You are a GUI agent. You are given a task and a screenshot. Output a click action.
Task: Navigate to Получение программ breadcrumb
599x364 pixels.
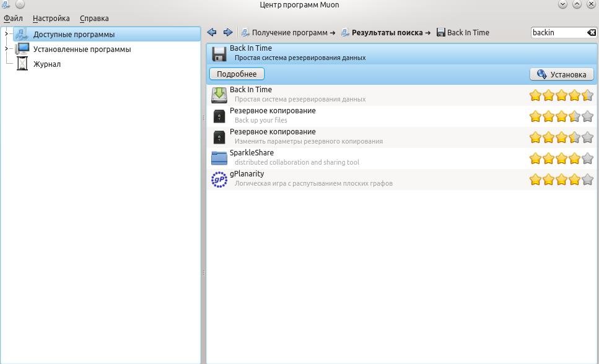[289, 32]
